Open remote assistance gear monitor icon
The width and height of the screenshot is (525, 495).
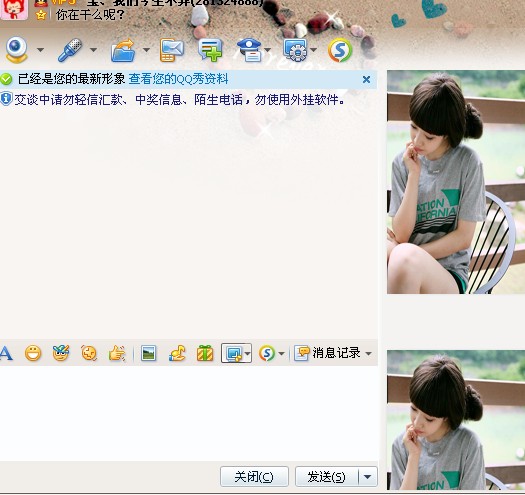point(295,50)
